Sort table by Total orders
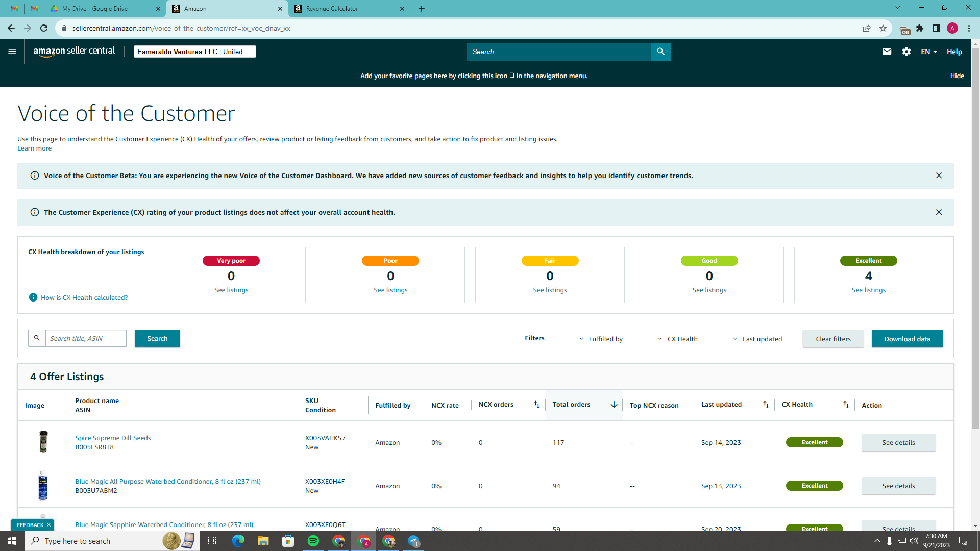 [614, 405]
